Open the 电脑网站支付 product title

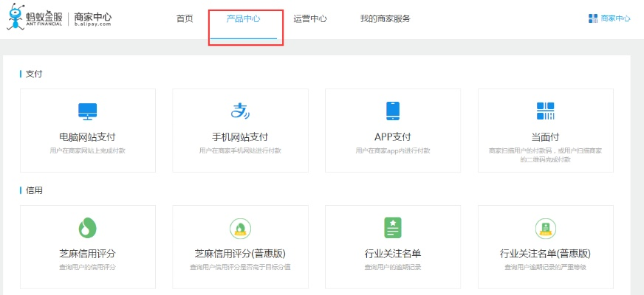[x=87, y=137]
